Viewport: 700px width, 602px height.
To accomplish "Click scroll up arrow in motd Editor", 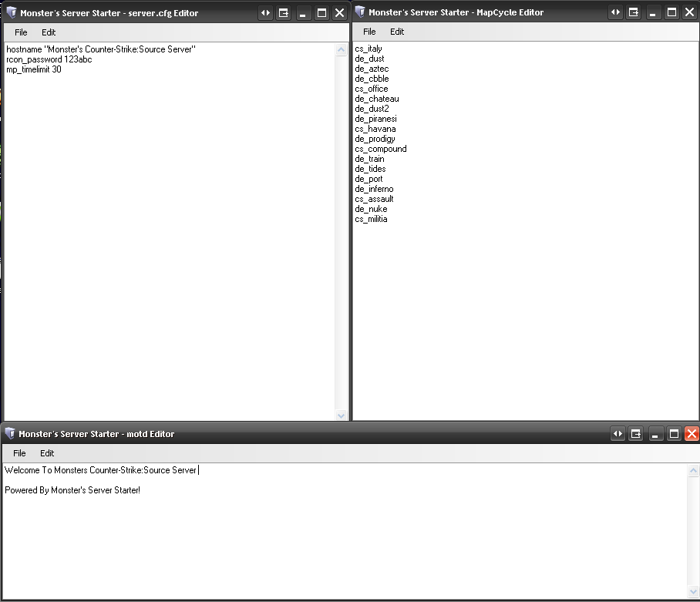I will [x=693, y=470].
